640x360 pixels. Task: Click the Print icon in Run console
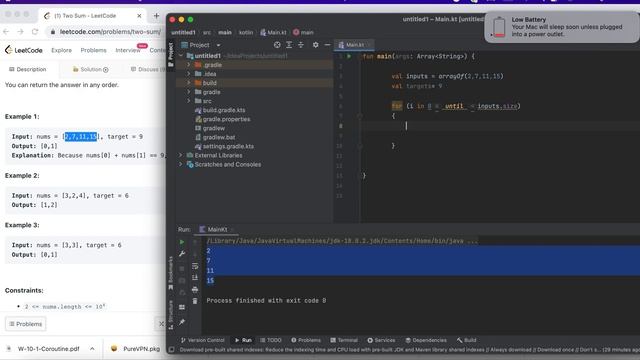[x=195, y=290]
